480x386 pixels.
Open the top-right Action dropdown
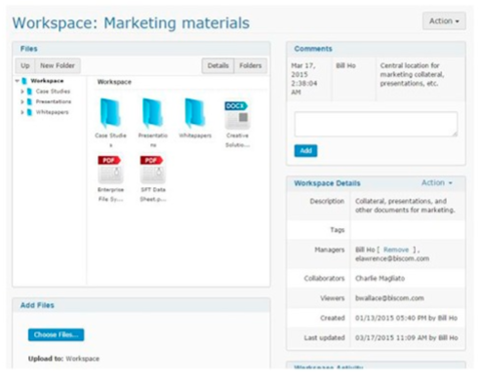[x=444, y=21]
